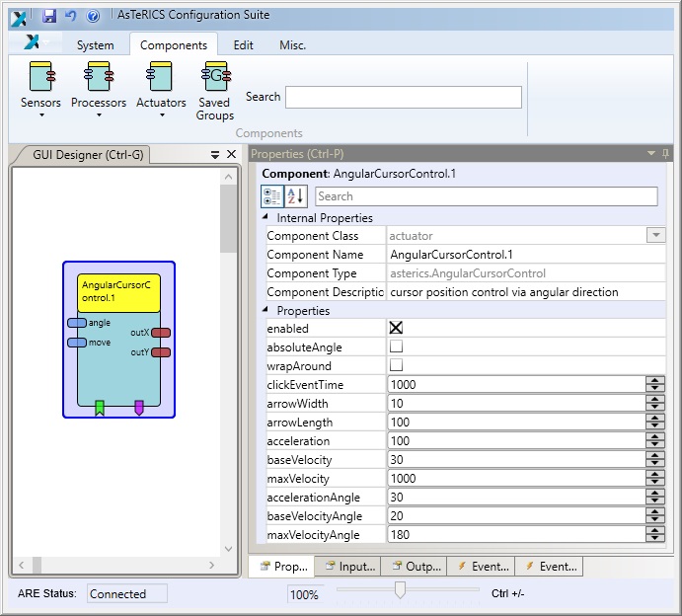Expand the Actuators dropdown arrow
Screen dimensions: 682x616
coord(162,115)
